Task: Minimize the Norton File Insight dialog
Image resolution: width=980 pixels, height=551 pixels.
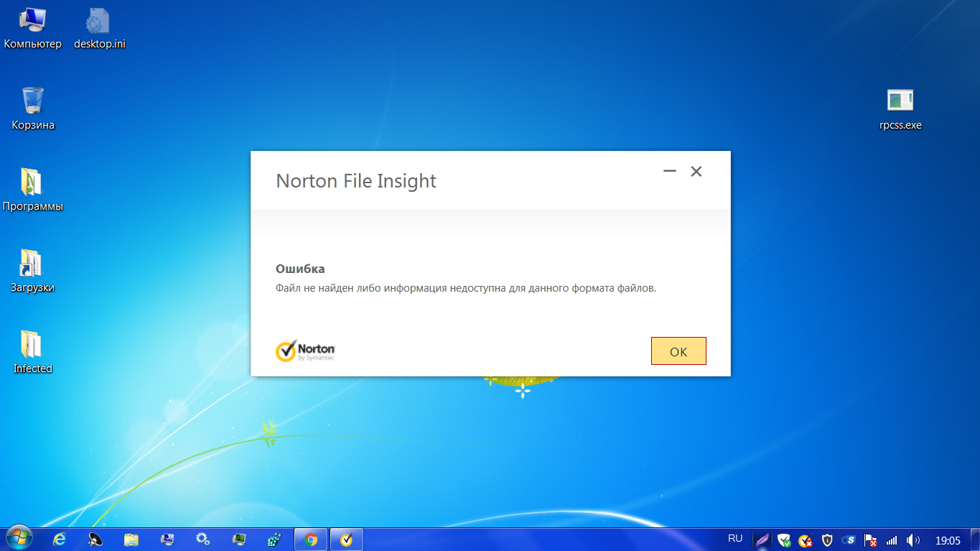Action: tap(670, 171)
